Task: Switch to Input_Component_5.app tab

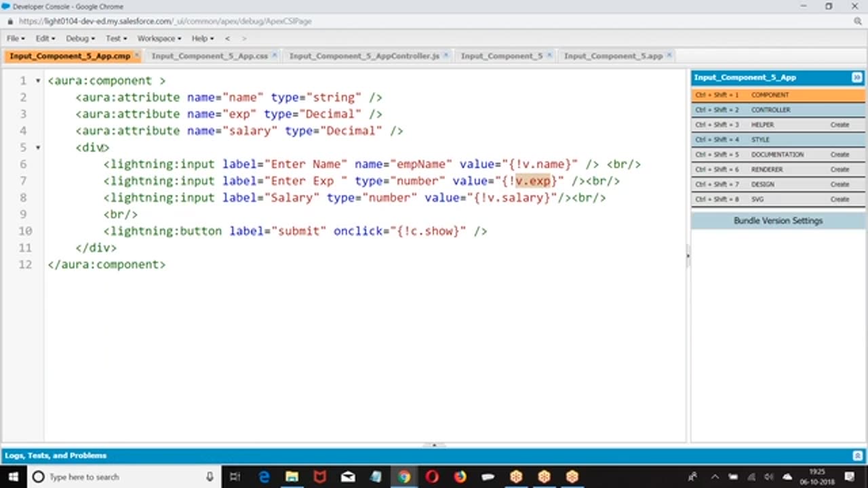Action: tap(613, 56)
